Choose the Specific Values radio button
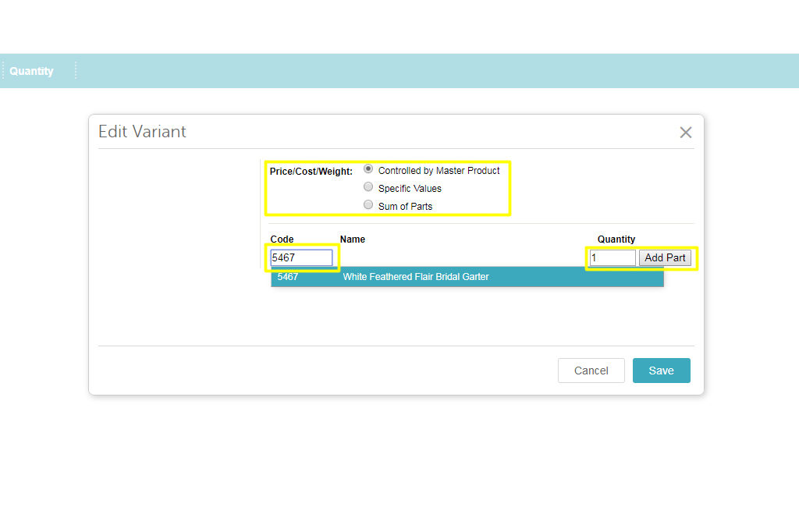 368,187
